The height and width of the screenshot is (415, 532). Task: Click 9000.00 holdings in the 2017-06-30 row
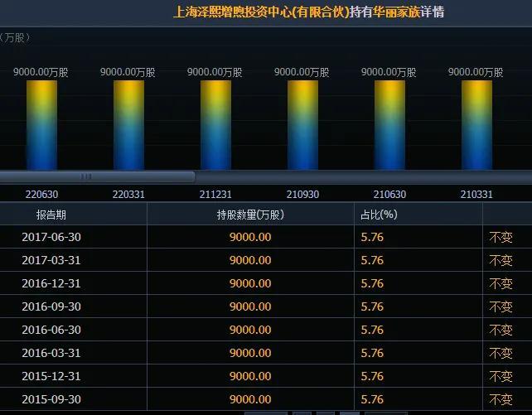[x=250, y=237]
